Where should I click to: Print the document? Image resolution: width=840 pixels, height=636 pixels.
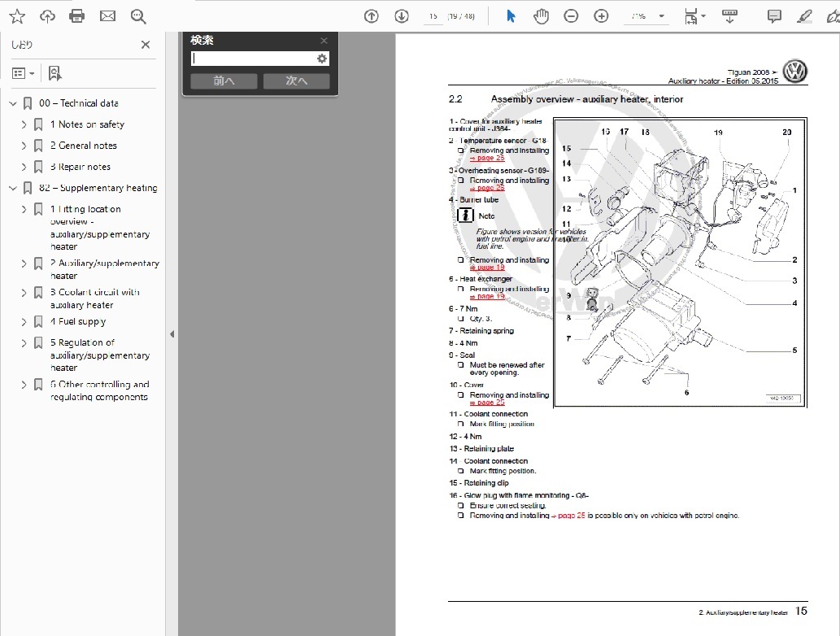(x=77, y=16)
